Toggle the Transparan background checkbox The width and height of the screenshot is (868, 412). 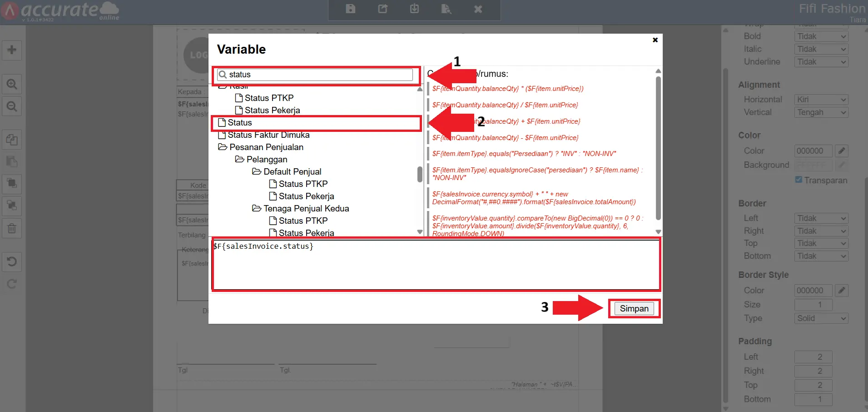(x=799, y=180)
